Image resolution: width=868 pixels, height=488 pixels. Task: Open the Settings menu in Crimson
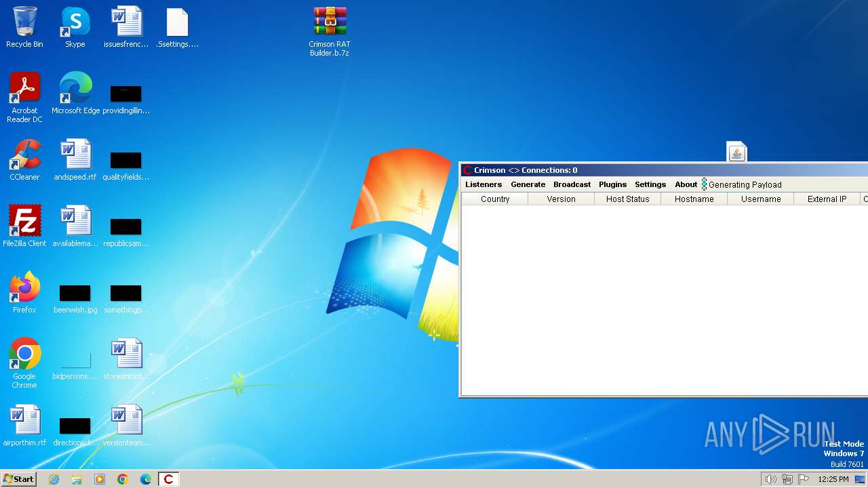point(650,184)
